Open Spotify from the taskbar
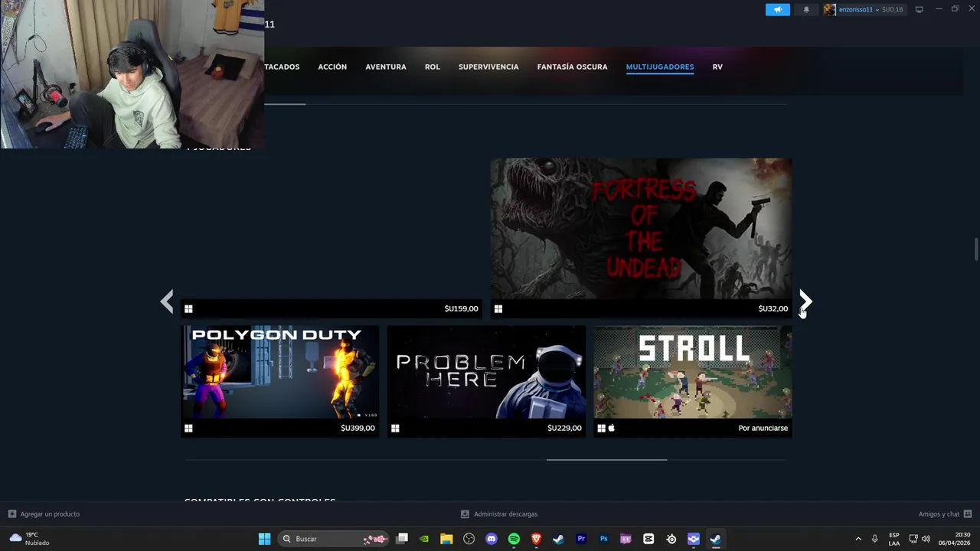Image resolution: width=980 pixels, height=551 pixels. click(x=514, y=539)
